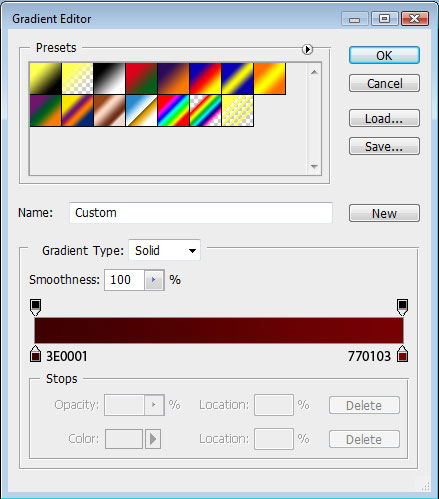439x499 pixels.
Task: Select the right opacity stop above gradient
Action: [402, 307]
